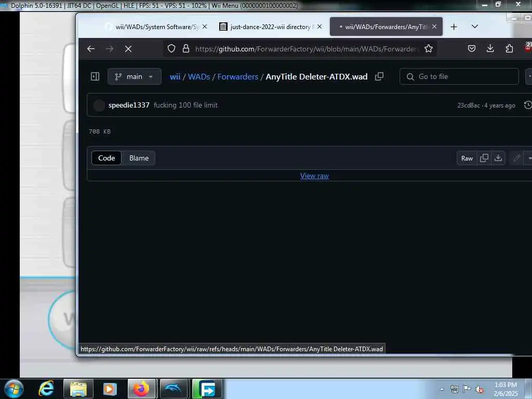Screen dimensions: 532x399
Task: Open the network tray icon
Action: 454,389
